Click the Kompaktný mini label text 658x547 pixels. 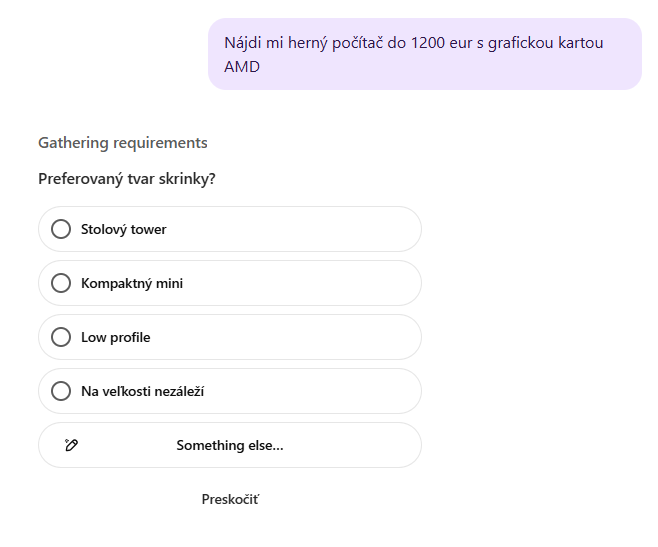coord(132,283)
